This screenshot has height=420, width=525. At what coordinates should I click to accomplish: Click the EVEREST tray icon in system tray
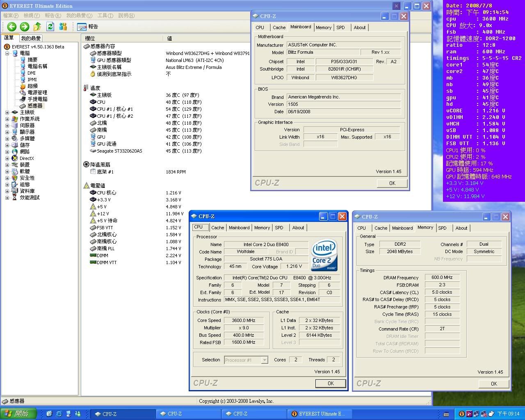(x=461, y=414)
